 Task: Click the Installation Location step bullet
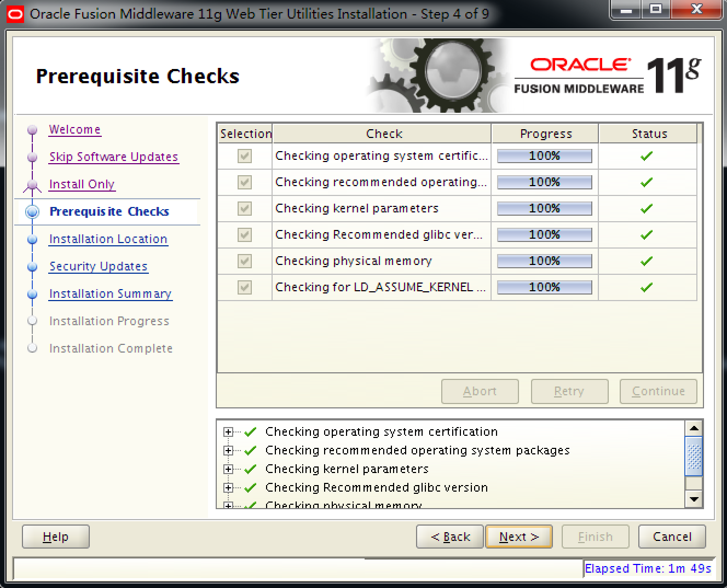(x=32, y=239)
